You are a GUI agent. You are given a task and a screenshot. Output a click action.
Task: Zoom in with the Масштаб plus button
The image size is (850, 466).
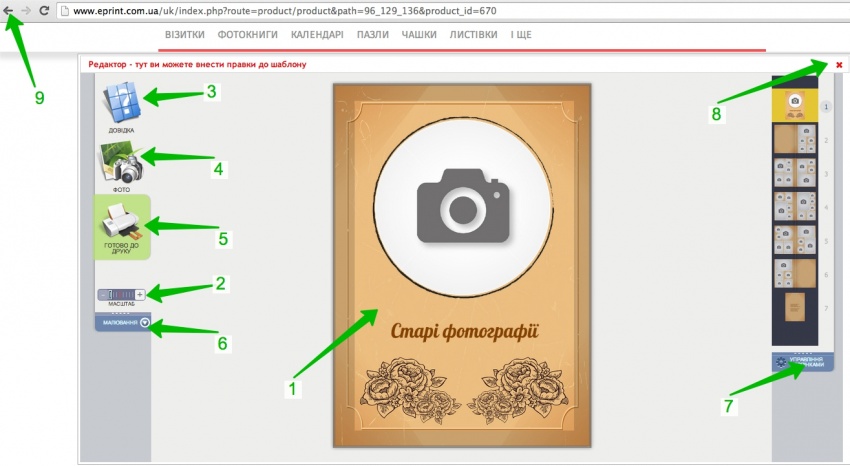[140, 294]
